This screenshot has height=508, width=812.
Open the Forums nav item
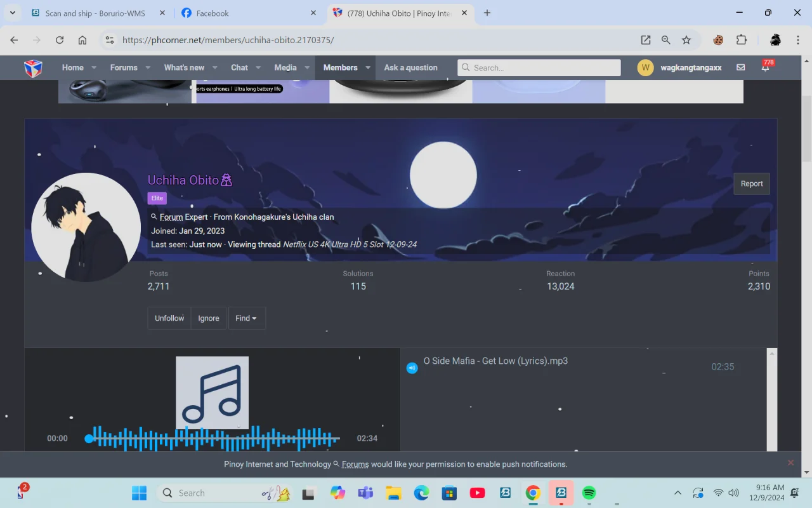click(124, 67)
